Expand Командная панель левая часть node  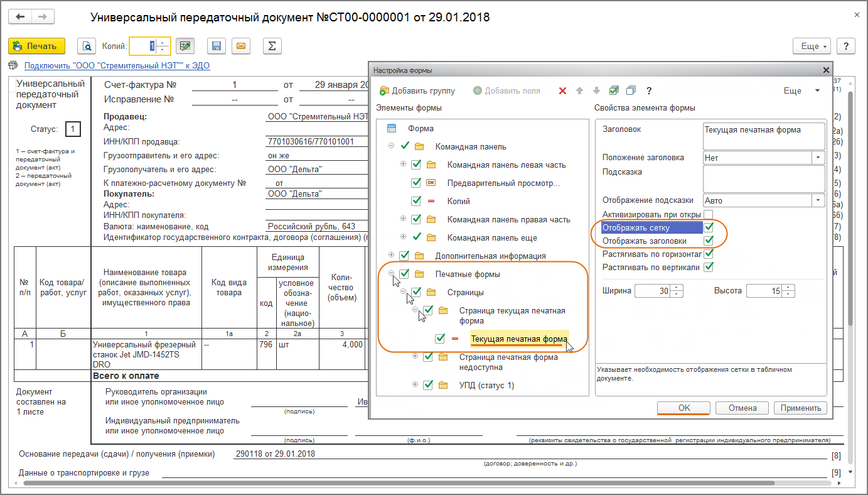[x=403, y=165]
